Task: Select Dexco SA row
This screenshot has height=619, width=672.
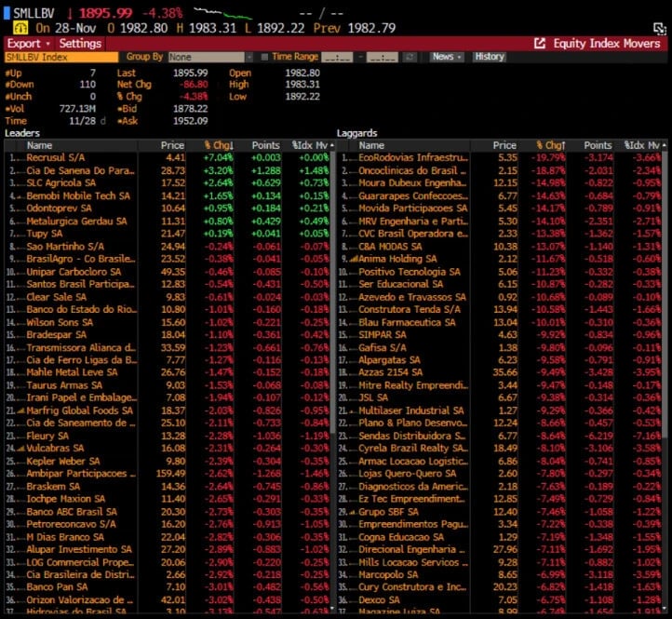Action: coord(499,600)
